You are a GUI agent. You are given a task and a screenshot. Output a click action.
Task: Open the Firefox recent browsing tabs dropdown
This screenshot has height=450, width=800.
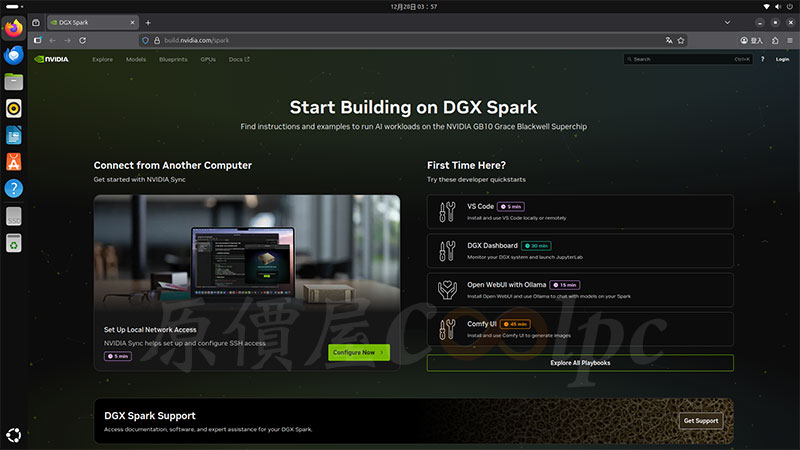[36, 22]
